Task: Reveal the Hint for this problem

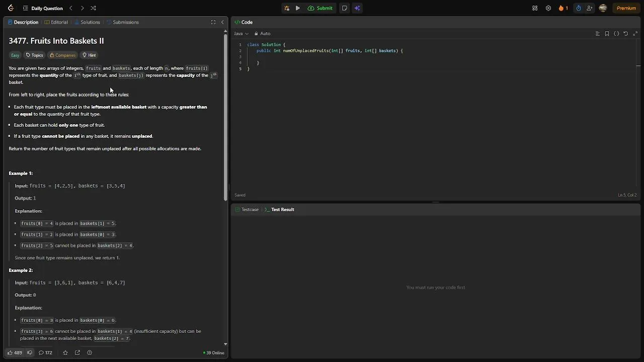Action: pos(89,55)
